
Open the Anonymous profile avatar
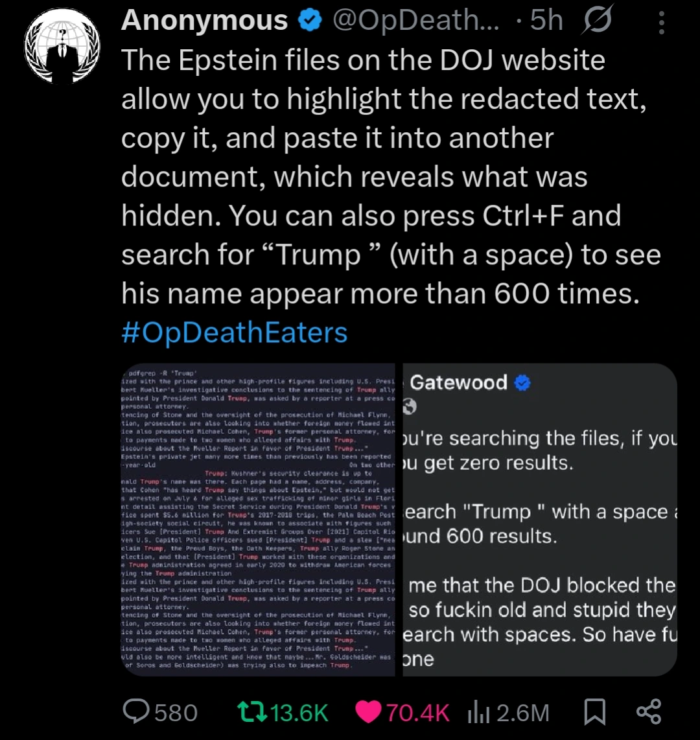click(x=63, y=47)
